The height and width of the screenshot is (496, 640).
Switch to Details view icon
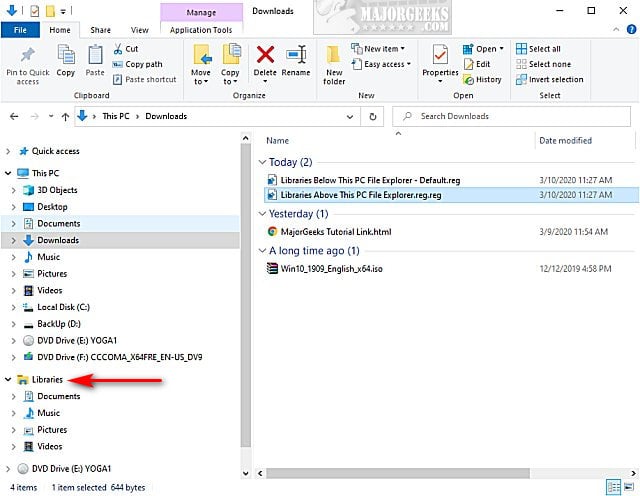click(613, 487)
